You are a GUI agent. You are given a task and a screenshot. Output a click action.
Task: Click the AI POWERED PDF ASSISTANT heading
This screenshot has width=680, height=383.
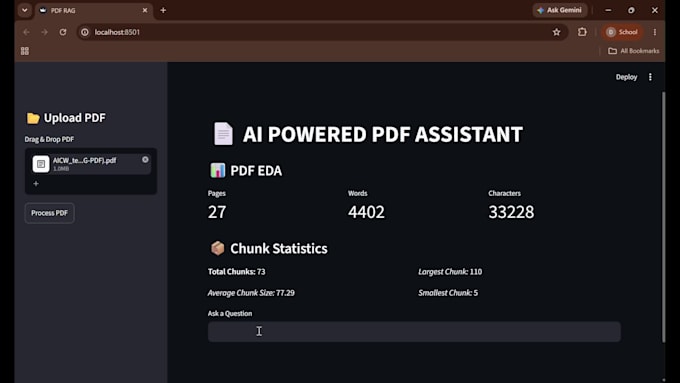(x=382, y=134)
